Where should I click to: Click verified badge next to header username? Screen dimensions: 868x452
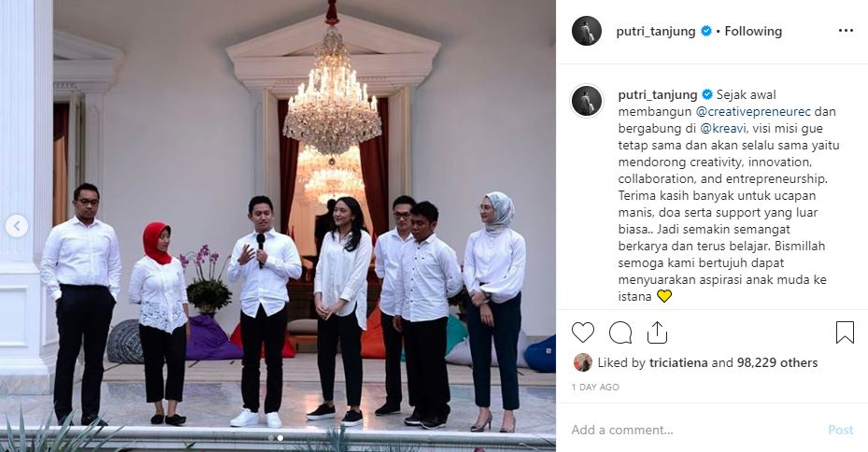[x=705, y=31]
